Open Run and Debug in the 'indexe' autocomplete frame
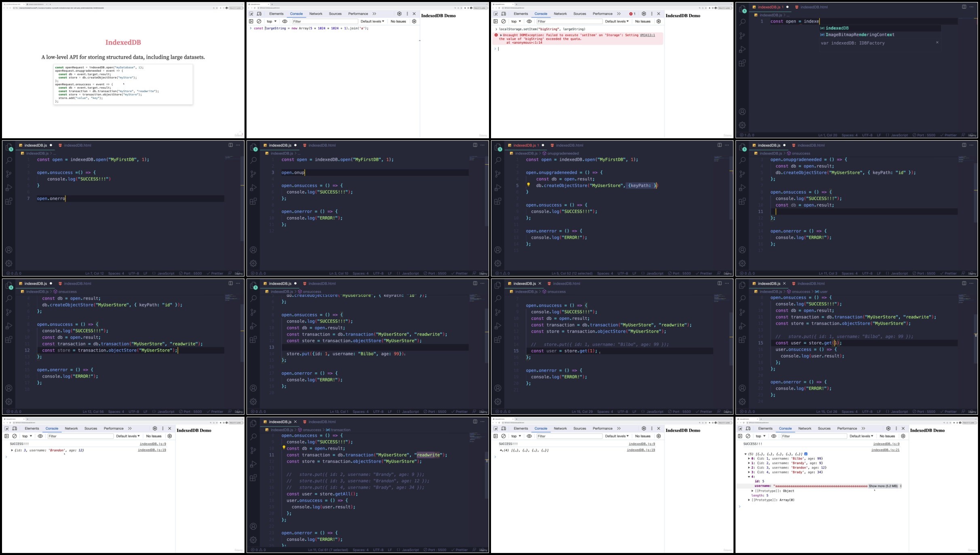This screenshot has height=555, width=980. 742,49
